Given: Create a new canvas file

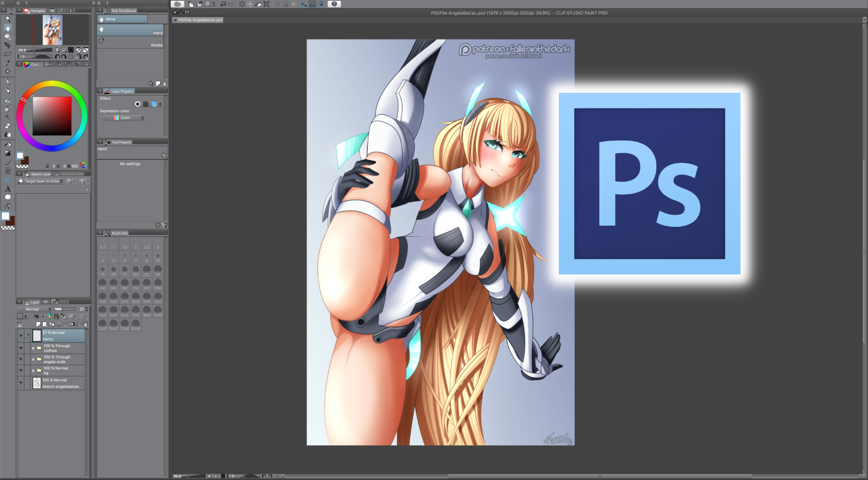Looking at the screenshot, I should click(x=191, y=4).
